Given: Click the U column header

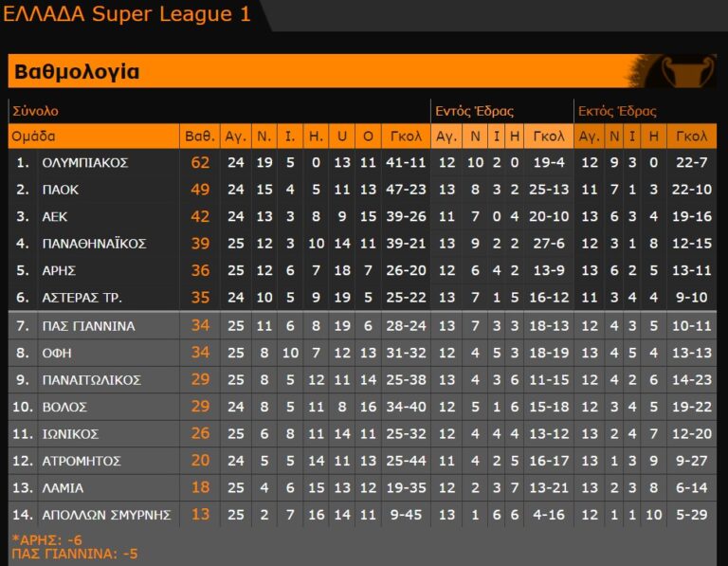Looking at the screenshot, I should coord(342,137).
